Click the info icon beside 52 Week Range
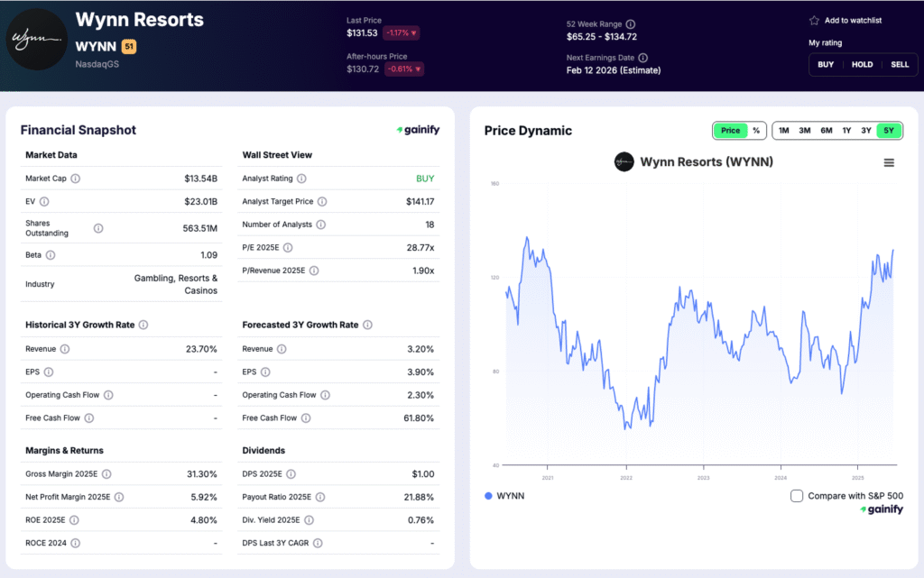 click(632, 24)
